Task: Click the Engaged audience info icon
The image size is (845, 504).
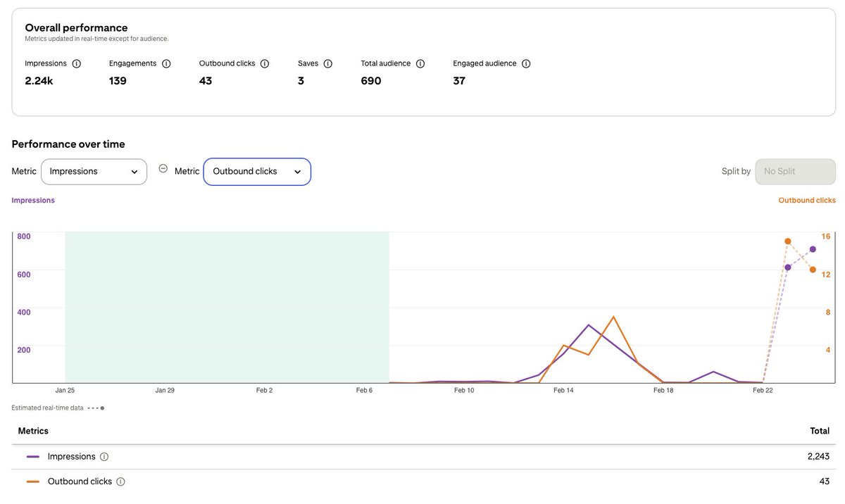Action: [x=526, y=63]
